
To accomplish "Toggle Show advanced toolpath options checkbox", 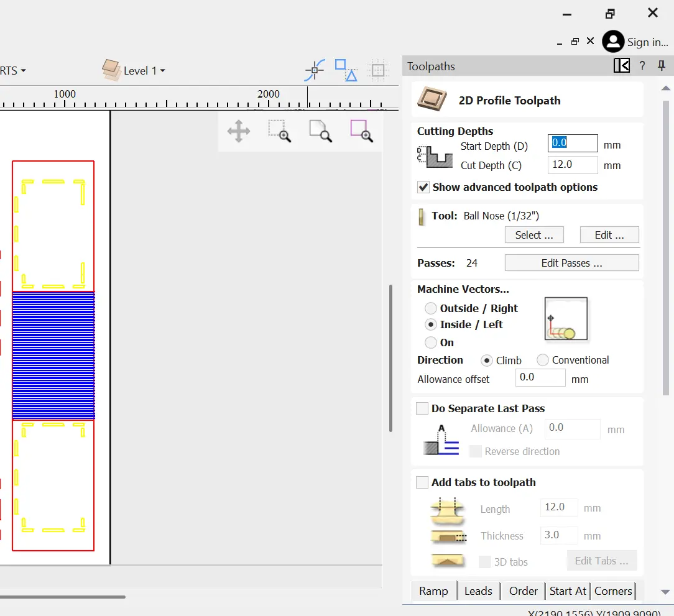I will pos(423,187).
